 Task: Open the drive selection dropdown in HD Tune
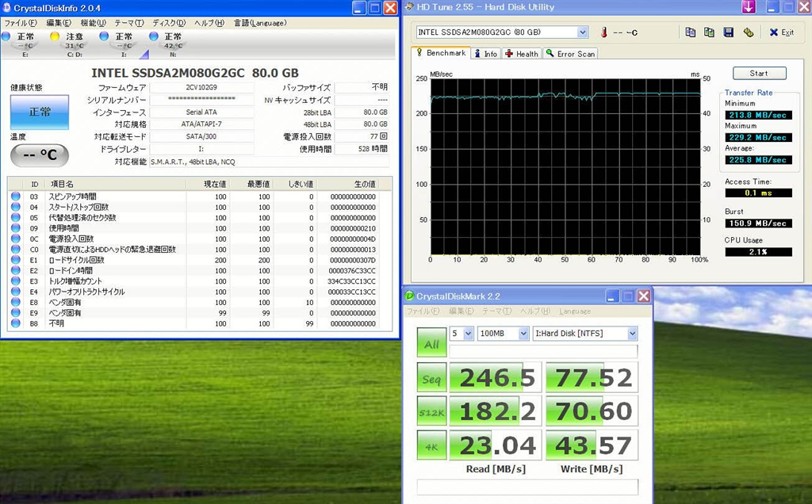[x=583, y=32]
